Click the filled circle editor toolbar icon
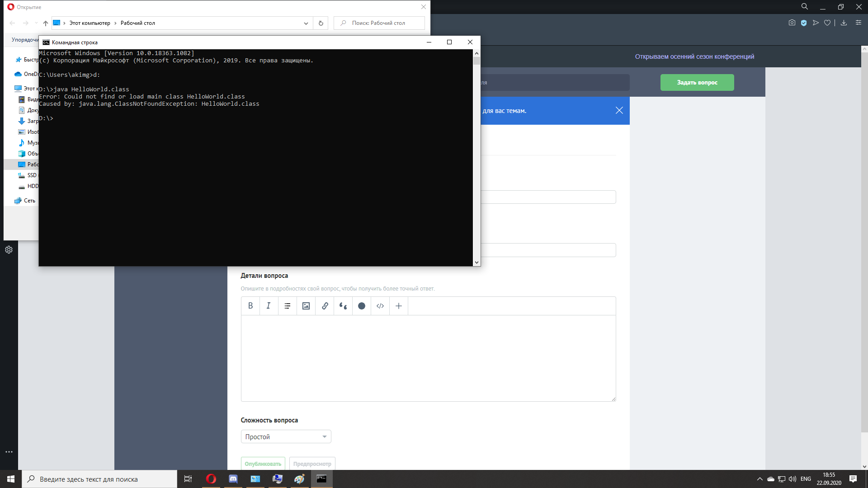Image resolution: width=868 pixels, height=488 pixels. [362, 306]
